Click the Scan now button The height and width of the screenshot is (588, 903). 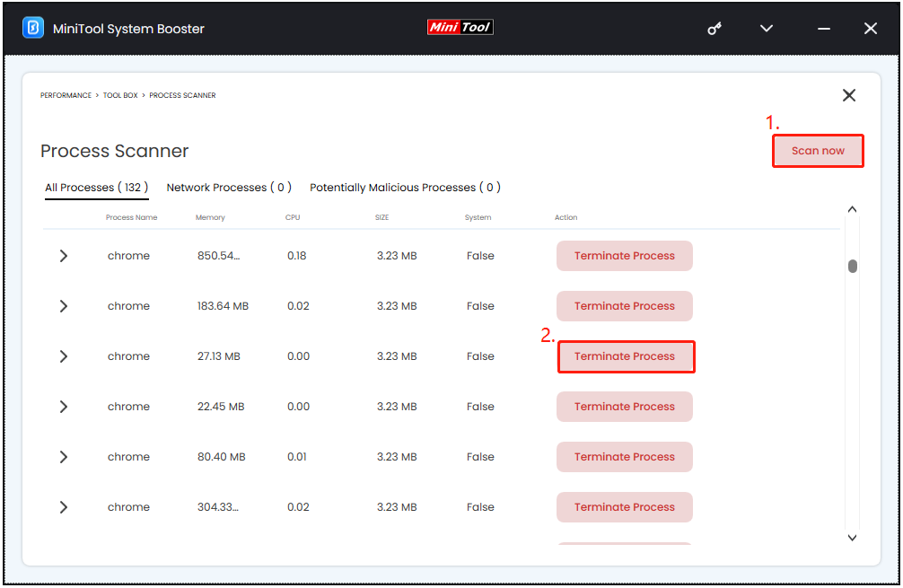[817, 151]
